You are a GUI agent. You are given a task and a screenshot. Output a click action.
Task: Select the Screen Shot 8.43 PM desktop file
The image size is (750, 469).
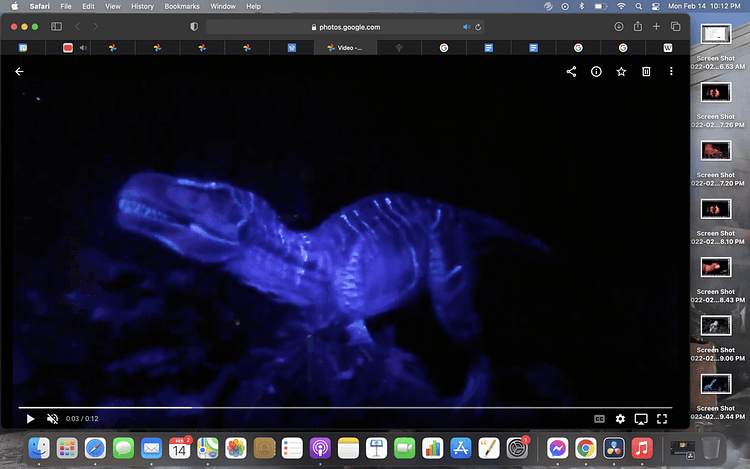[x=716, y=280]
